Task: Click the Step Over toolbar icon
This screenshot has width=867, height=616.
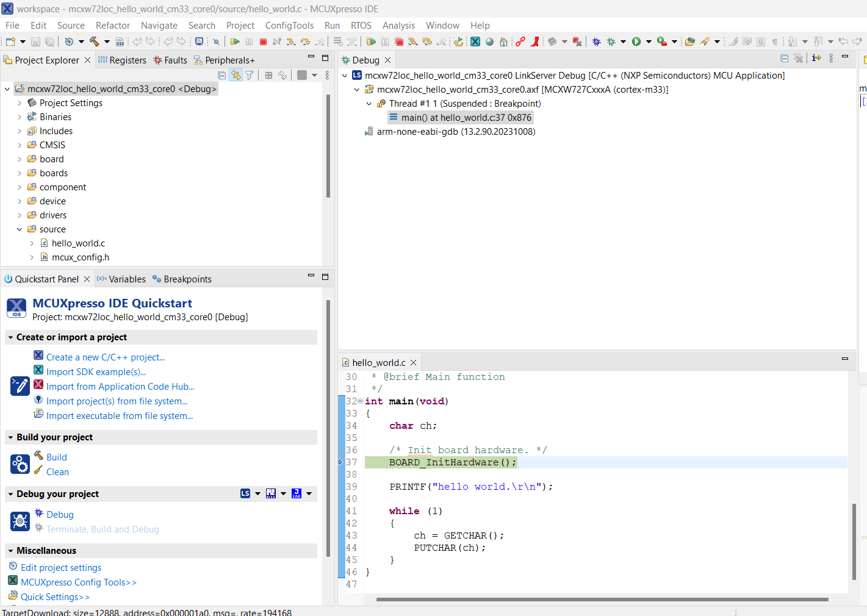Action: coord(305,42)
